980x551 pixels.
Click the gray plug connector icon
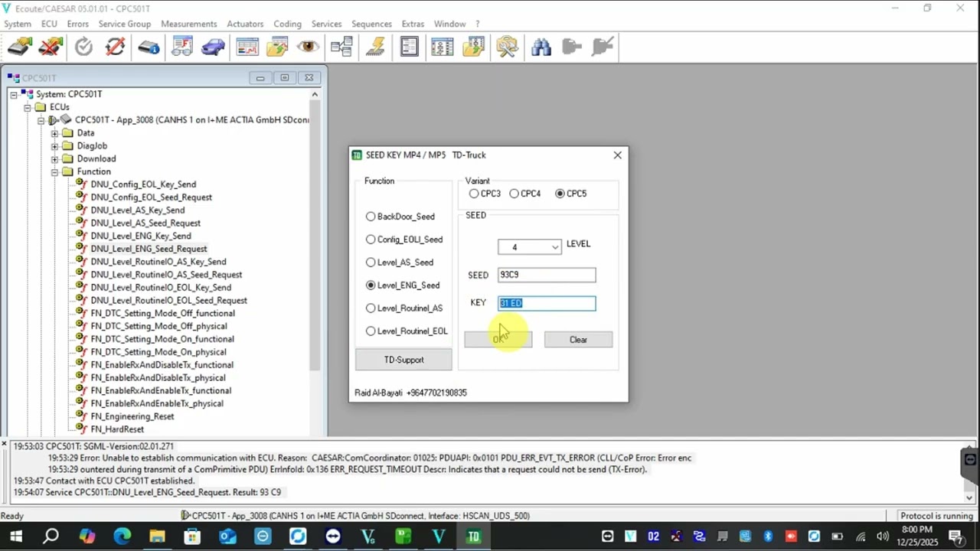pos(572,47)
